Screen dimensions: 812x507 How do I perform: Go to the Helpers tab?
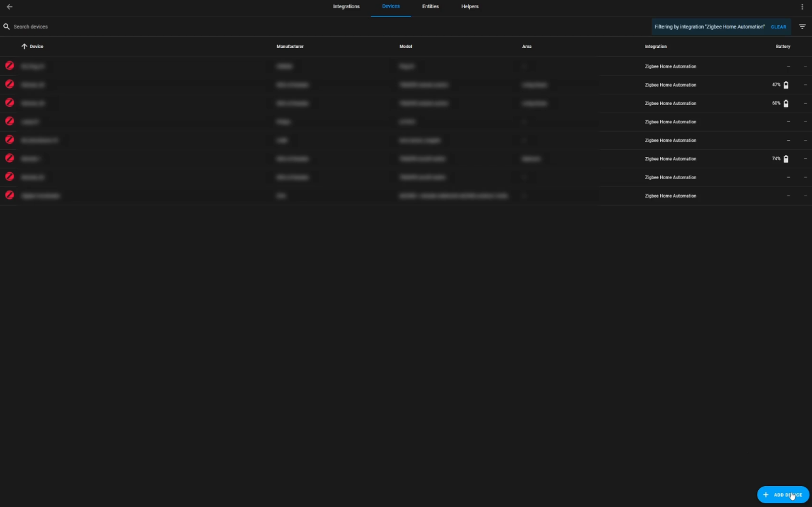coord(470,7)
